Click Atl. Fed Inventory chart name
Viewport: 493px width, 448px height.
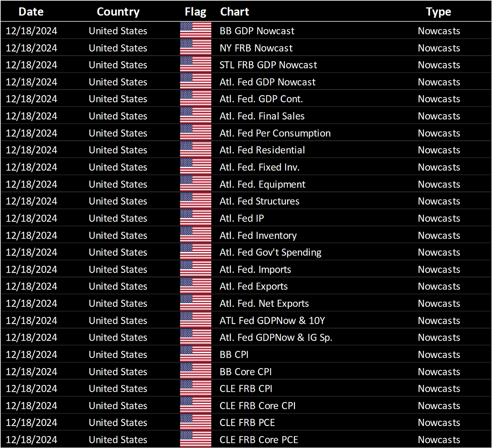[258, 235]
